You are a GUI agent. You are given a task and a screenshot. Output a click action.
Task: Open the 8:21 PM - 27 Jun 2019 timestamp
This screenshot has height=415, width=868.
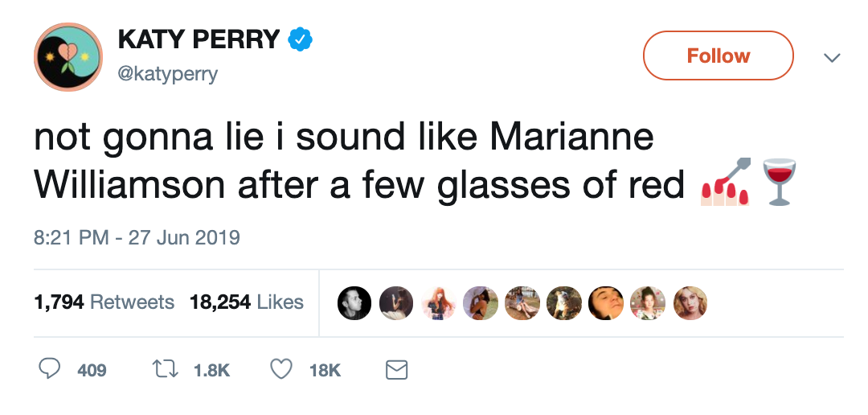(x=137, y=238)
